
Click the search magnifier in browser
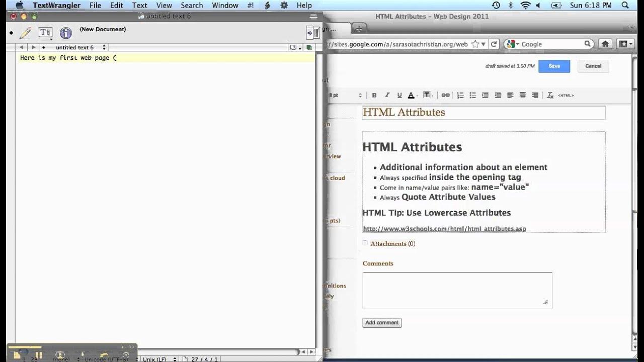(x=587, y=44)
